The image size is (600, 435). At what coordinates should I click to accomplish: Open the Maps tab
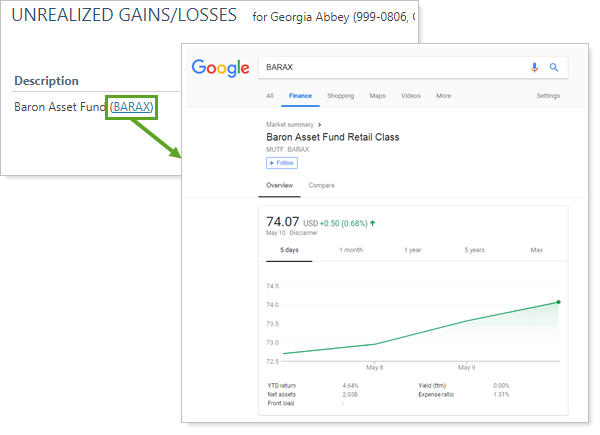(x=377, y=96)
